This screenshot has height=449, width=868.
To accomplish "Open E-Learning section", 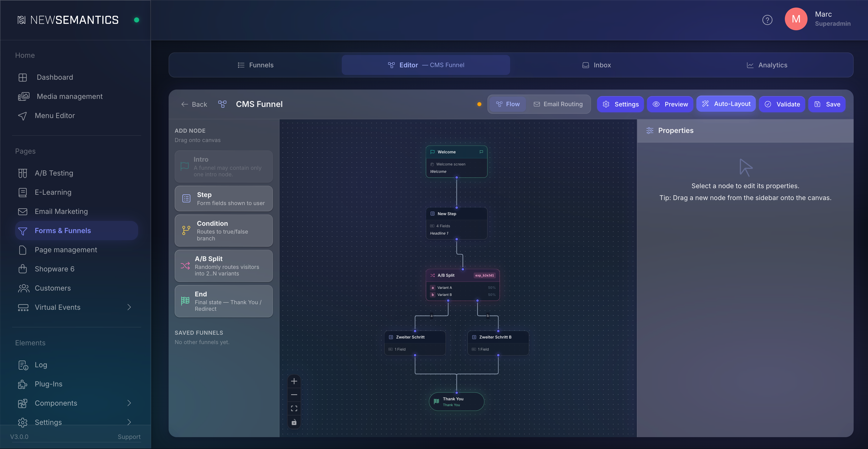I will (x=76, y=192).
